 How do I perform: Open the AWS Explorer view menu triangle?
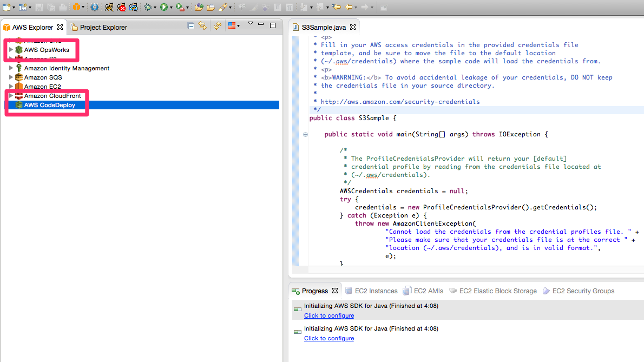pyautogui.click(x=250, y=24)
